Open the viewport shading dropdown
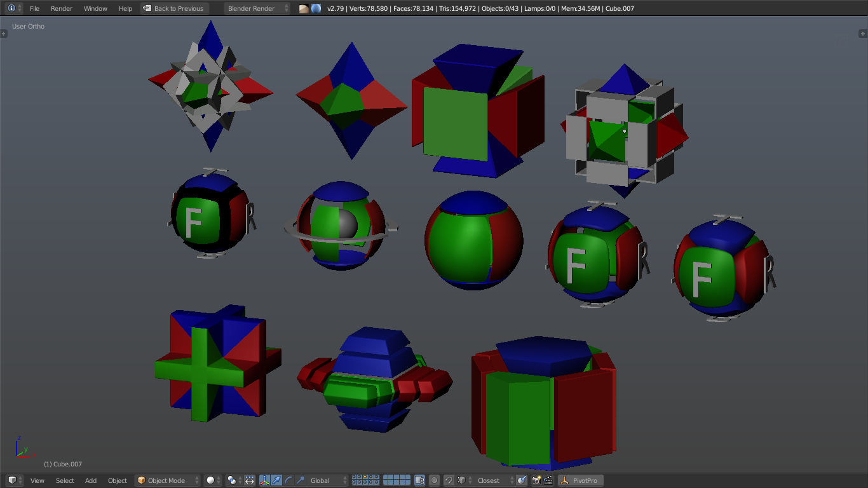868x488 pixels. tap(214, 480)
